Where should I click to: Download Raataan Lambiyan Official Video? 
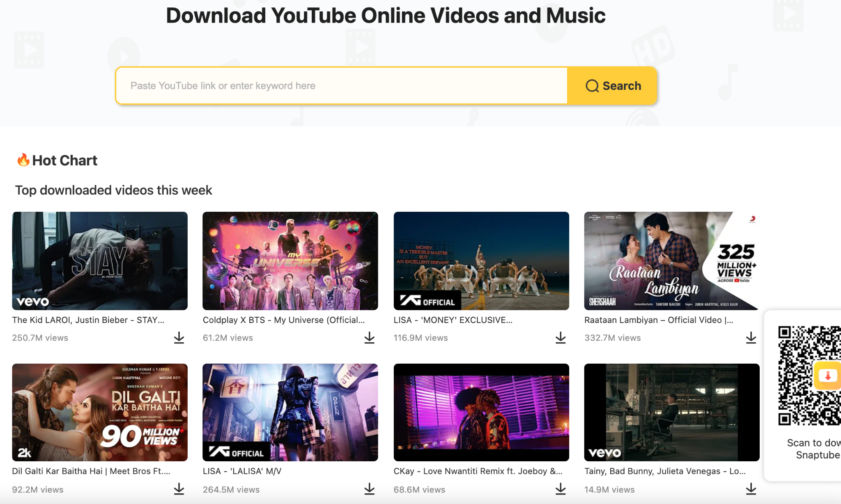pyautogui.click(x=751, y=338)
